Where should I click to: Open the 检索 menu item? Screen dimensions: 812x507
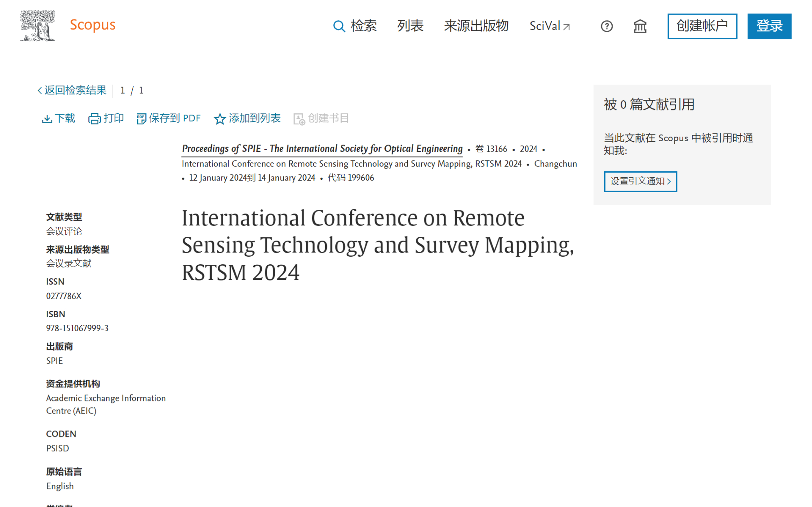(x=364, y=26)
